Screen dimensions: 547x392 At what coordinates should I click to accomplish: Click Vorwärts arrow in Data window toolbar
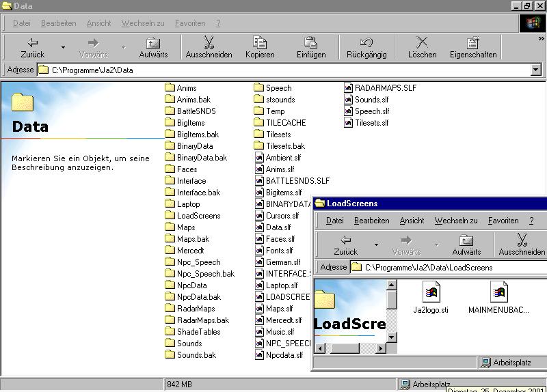click(93, 43)
